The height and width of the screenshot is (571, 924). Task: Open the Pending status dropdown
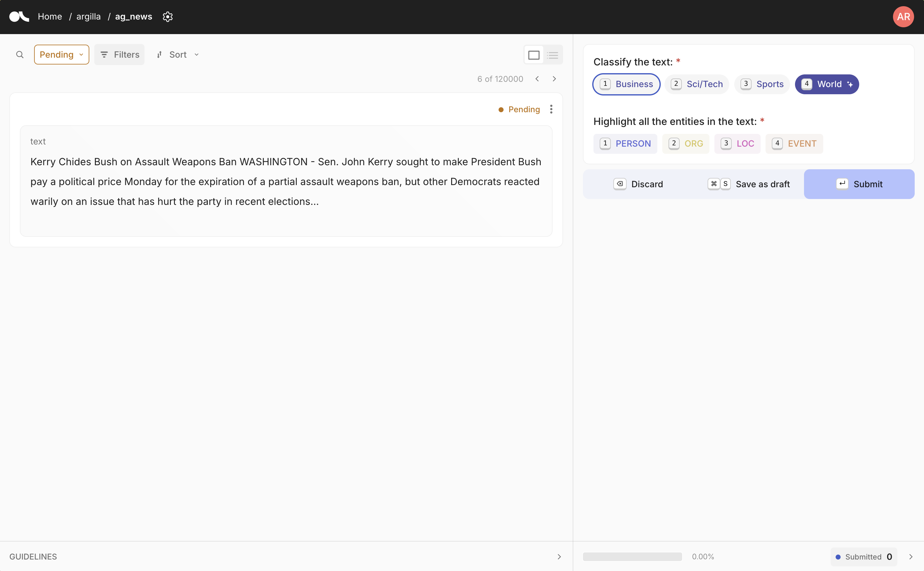point(61,54)
